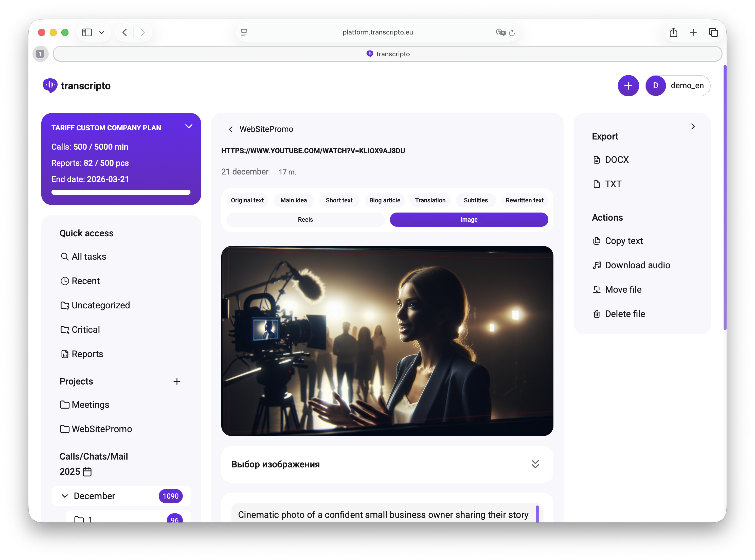Collapse the December month list
Screen dimensions: 755x560
click(x=65, y=496)
